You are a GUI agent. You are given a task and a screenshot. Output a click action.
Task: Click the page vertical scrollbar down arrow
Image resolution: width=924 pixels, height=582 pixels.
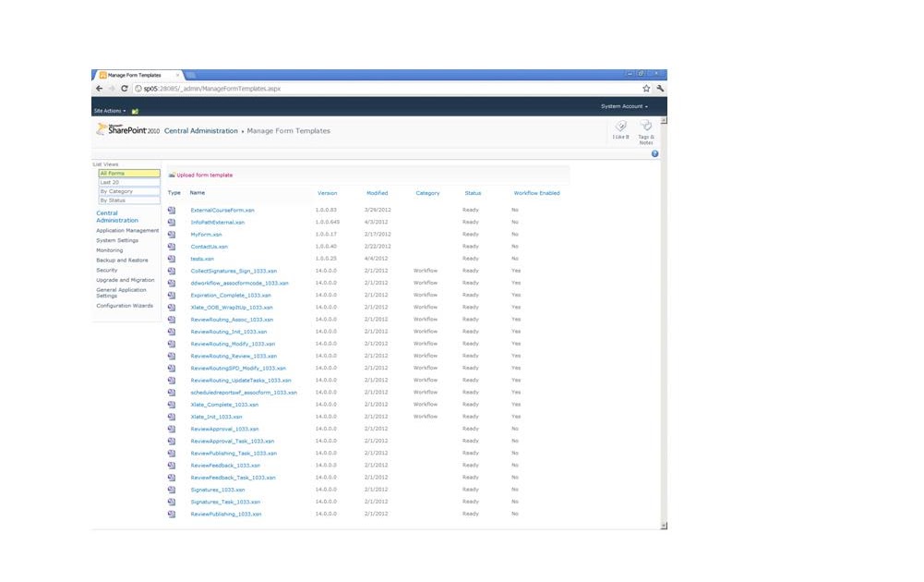(x=664, y=526)
